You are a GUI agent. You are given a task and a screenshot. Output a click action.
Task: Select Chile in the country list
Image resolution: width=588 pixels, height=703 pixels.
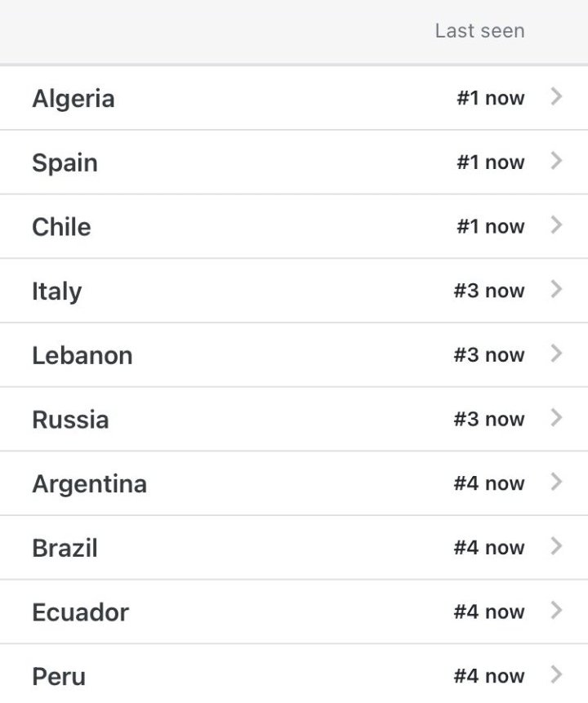(x=61, y=226)
